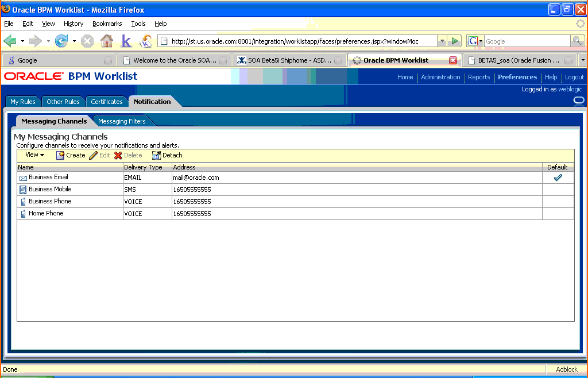
Task: Open the History menu
Action: pyautogui.click(x=73, y=24)
